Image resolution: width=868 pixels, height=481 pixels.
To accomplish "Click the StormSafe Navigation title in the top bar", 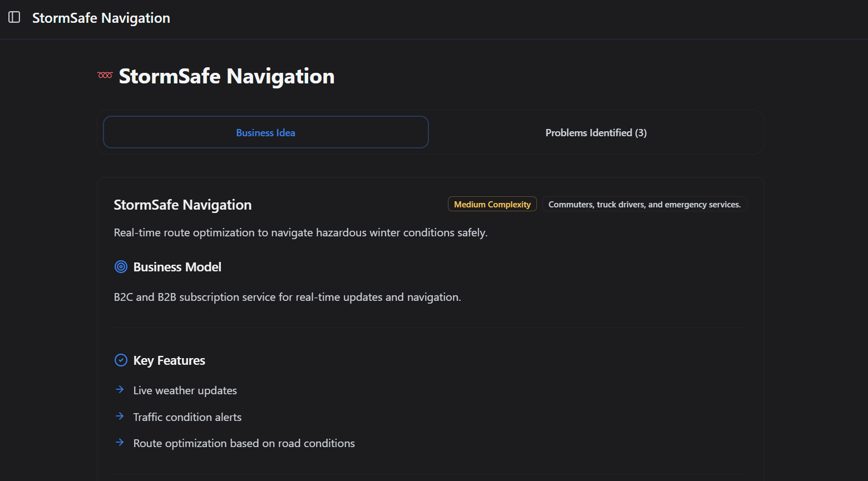I will pos(101,18).
